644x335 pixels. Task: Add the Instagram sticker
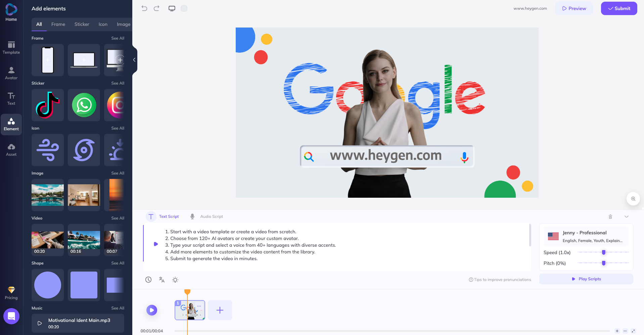click(114, 105)
